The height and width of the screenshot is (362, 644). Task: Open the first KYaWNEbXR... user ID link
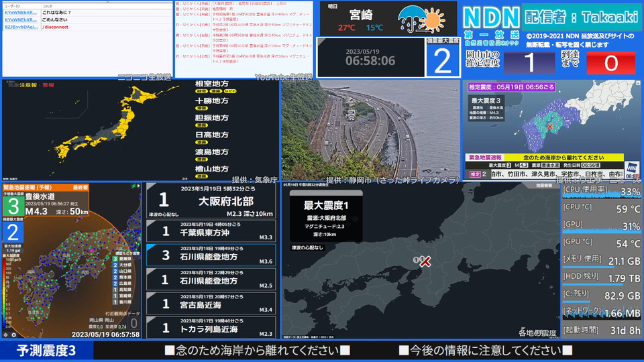[x=21, y=12]
